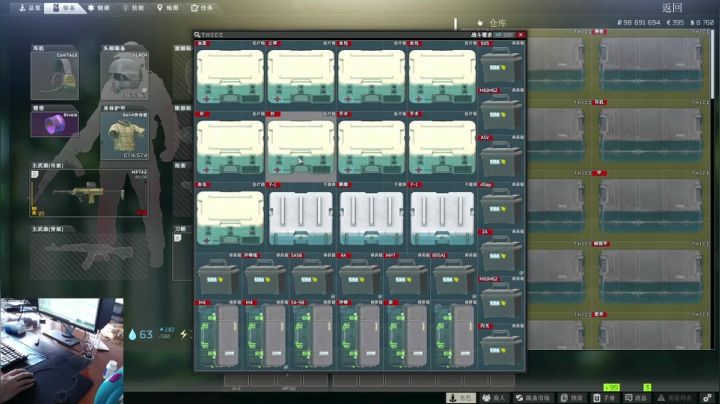The image size is (720, 404).
Task: Click the Gen4 body armor slot
Action: click(125, 135)
